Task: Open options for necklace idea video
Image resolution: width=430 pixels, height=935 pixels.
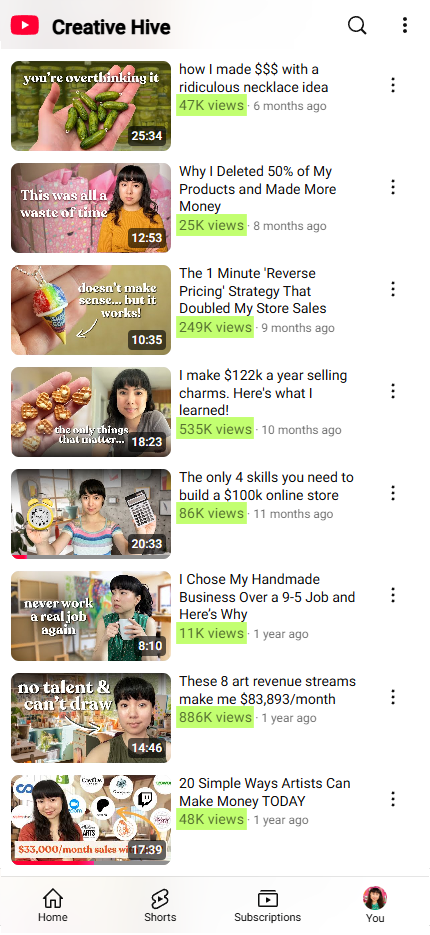Action: 392,85
